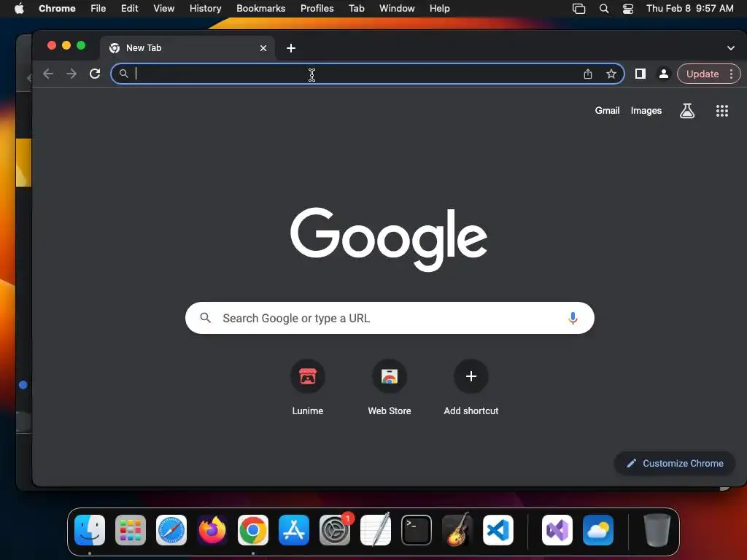Click the Stage Manager menu bar icon
The height and width of the screenshot is (560, 747).
pyautogui.click(x=578, y=8)
